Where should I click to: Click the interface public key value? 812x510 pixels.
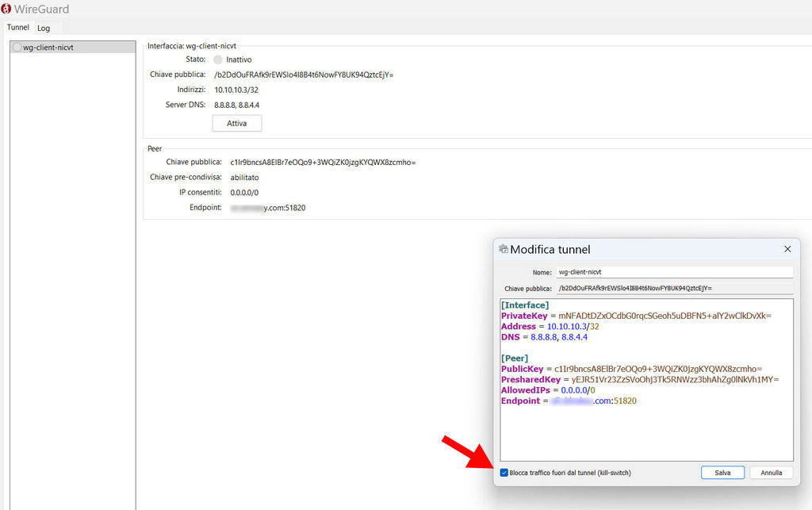point(304,75)
